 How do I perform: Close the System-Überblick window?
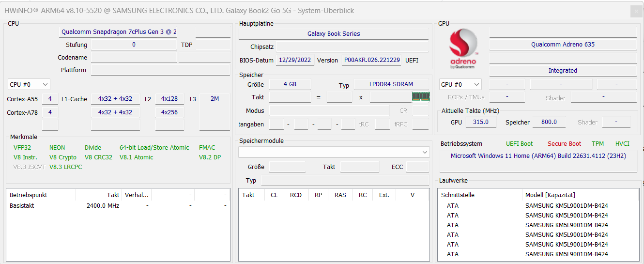click(636, 11)
